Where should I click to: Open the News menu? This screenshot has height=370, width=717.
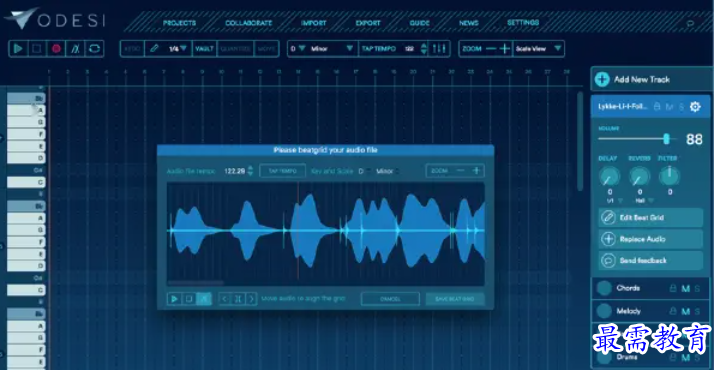click(x=469, y=23)
